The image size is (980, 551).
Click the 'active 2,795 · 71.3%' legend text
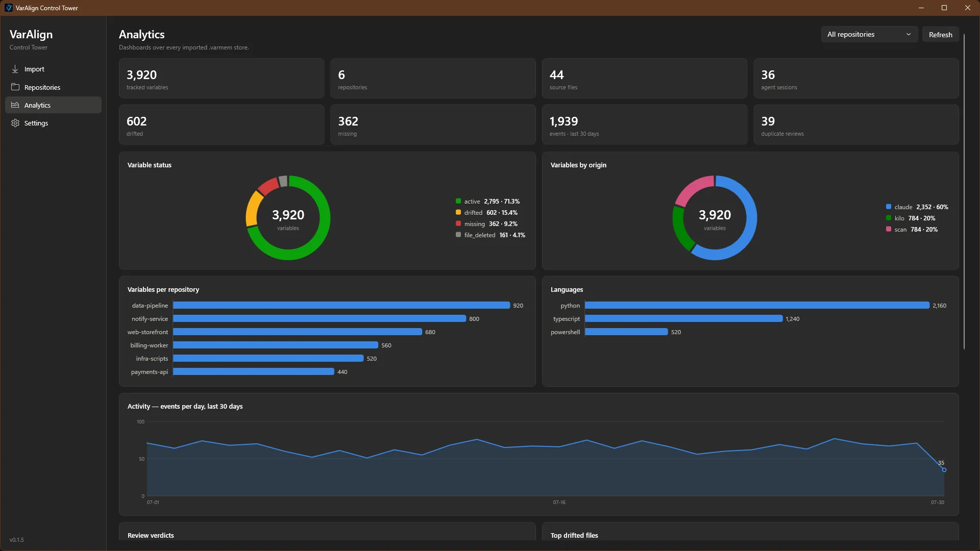492,202
